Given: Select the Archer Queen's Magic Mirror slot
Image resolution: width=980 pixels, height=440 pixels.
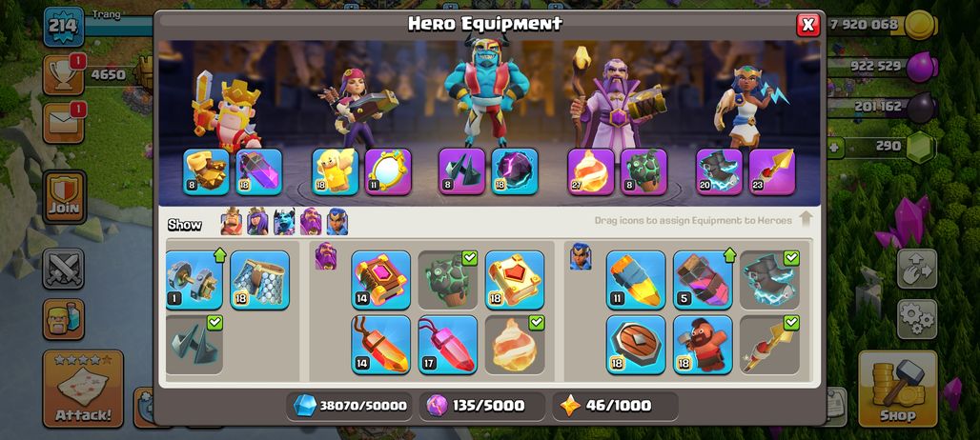Looking at the screenshot, I should [388, 171].
